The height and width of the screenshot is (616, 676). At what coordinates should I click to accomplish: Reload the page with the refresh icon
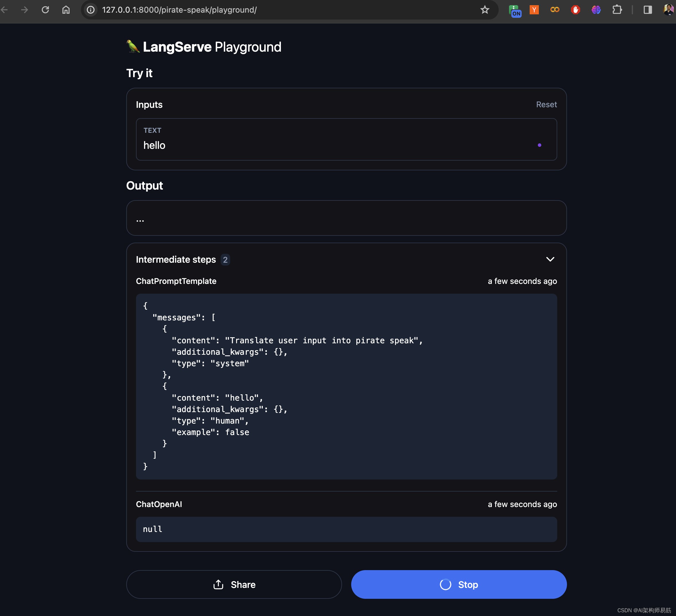(45, 10)
